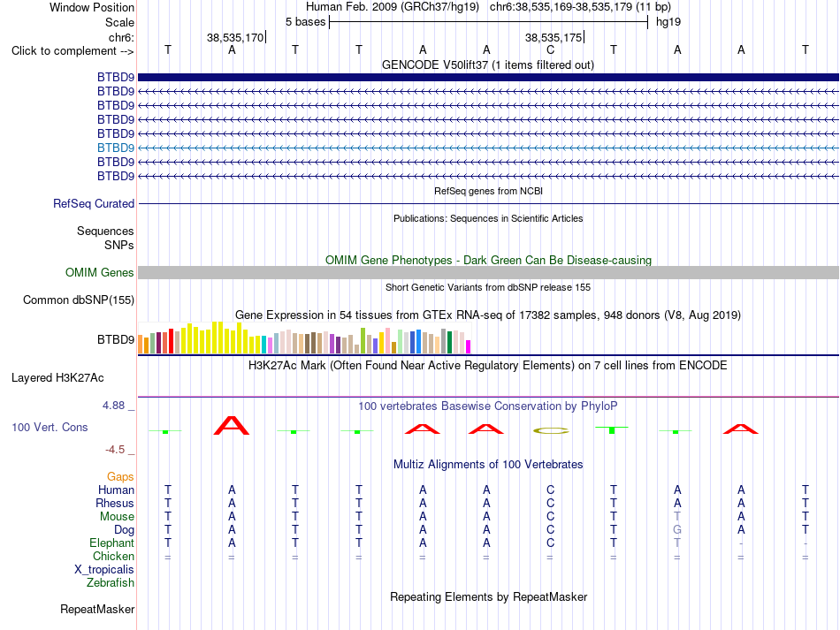Click the OMIM Gene Phenotypes track title
This screenshot has height=630, width=840.
(489, 260)
